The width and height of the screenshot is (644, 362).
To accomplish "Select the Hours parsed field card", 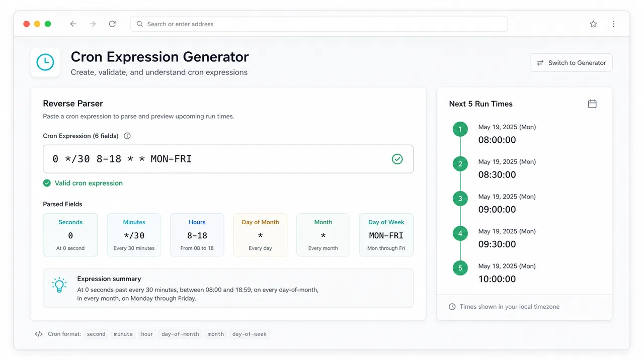I will click(197, 235).
